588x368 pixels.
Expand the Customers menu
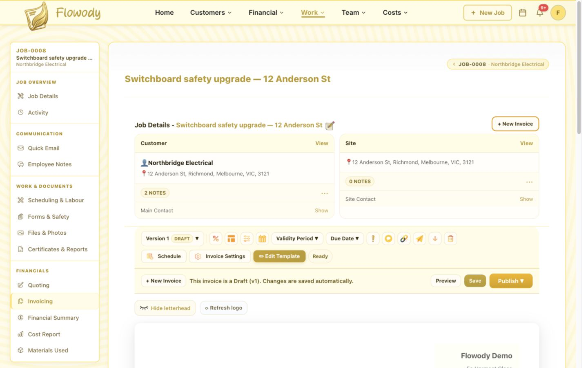[211, 13]
